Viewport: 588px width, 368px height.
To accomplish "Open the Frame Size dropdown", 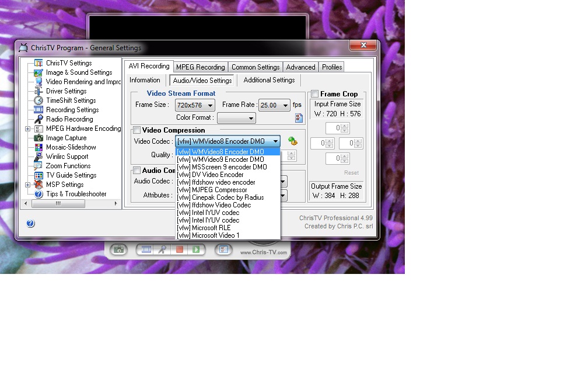I will tap(195, 106).
